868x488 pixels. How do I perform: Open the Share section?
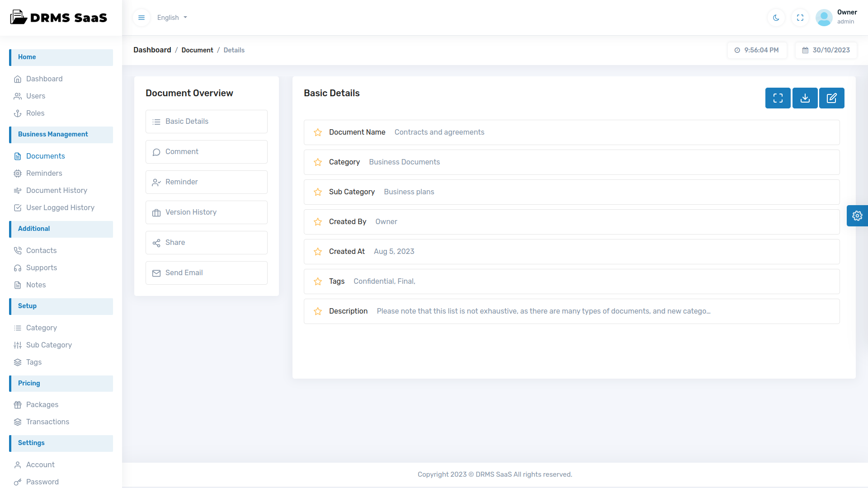click(x=206, y=243)
